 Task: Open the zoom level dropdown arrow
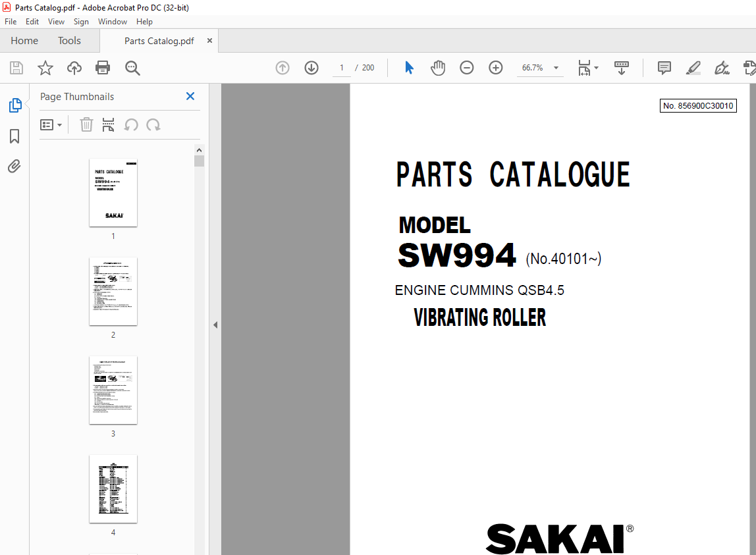[x=556, y=68]
